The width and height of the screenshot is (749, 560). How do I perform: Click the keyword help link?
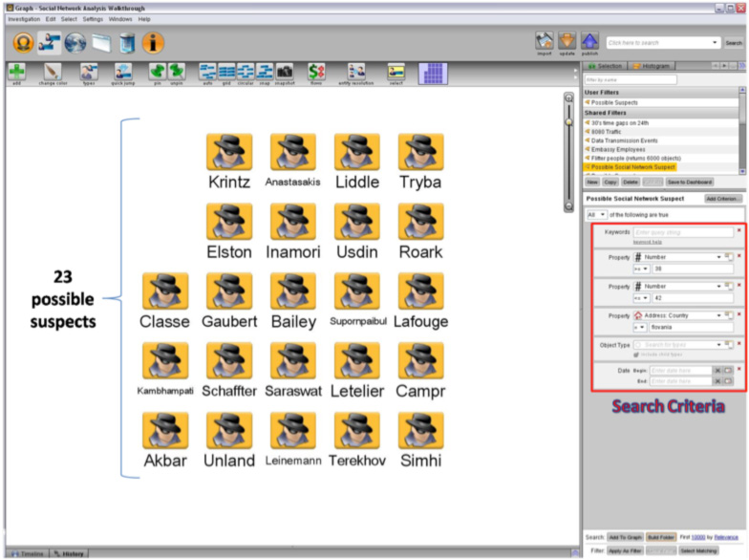[x=648, y=242]
